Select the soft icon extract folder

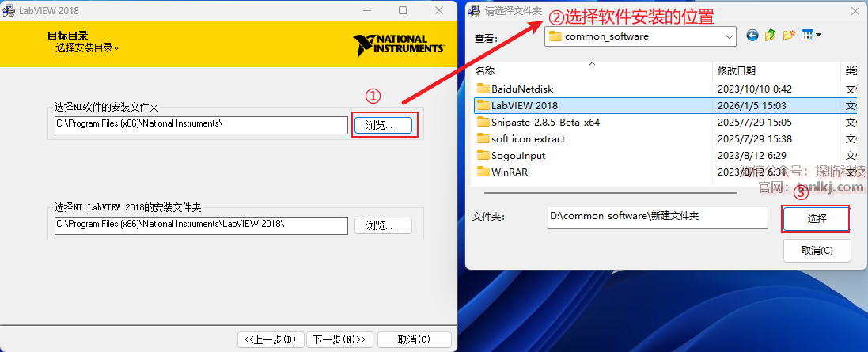tap(528, 138)
